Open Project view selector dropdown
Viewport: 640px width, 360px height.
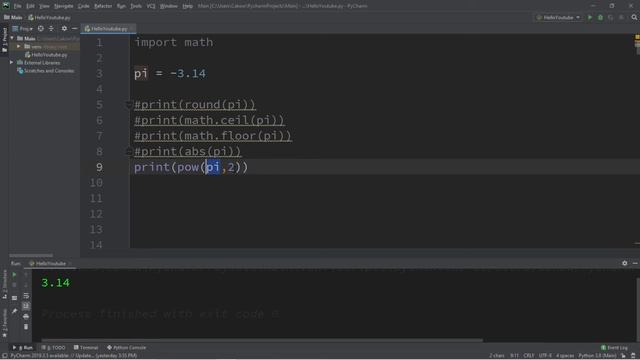pyautogui.click(x=22, y=29)
